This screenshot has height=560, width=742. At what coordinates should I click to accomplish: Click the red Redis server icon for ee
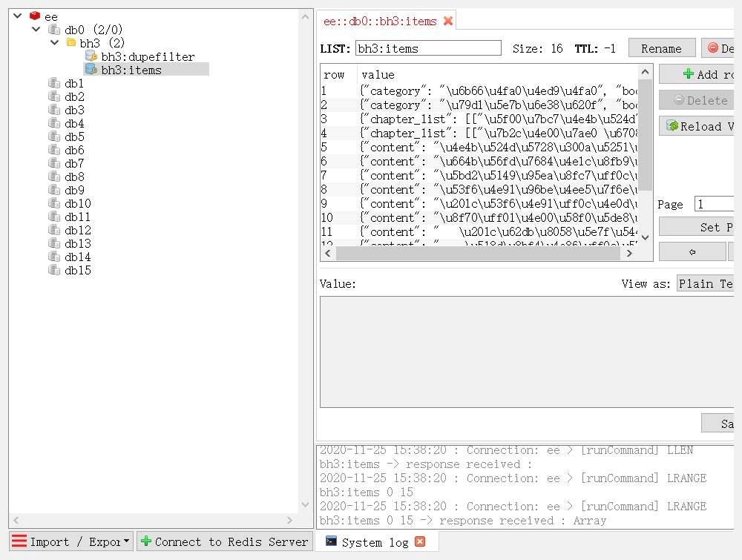point(35,16)
